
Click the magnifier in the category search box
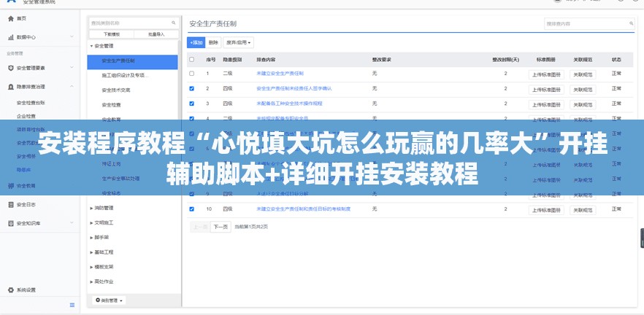coord(174,23)
